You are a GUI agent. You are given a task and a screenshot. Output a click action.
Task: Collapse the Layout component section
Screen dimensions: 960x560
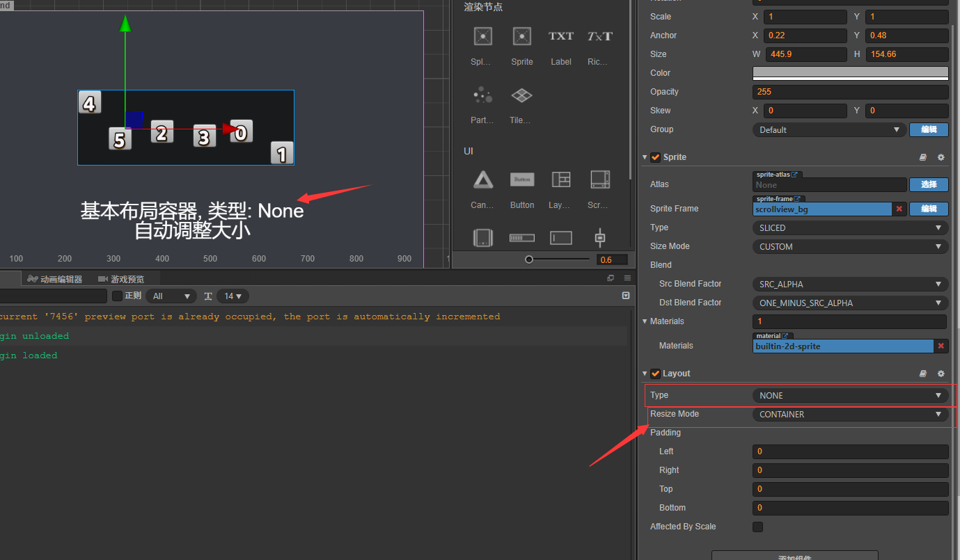(645, 374)
